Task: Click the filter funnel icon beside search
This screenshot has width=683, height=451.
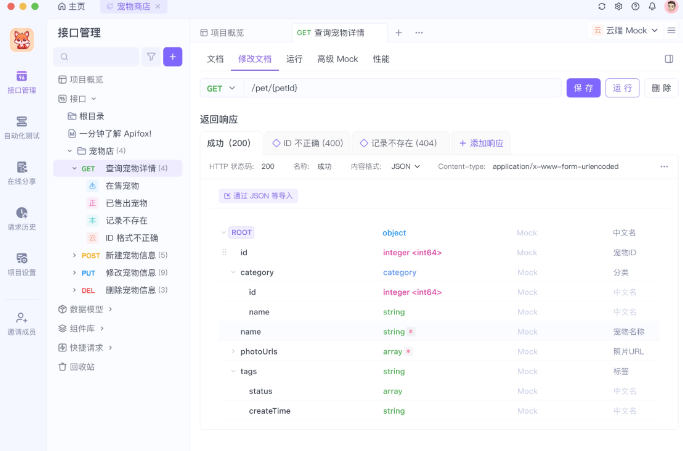Action: click(151, 57)
